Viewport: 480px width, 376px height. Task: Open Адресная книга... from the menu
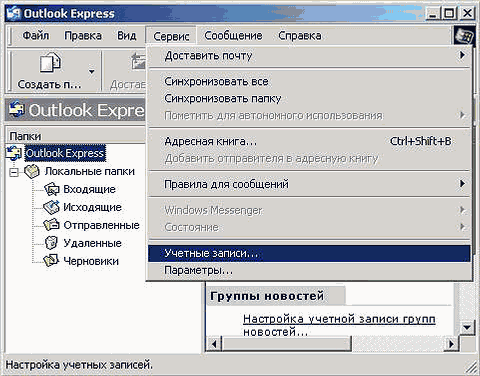click(x=309, y=141)
